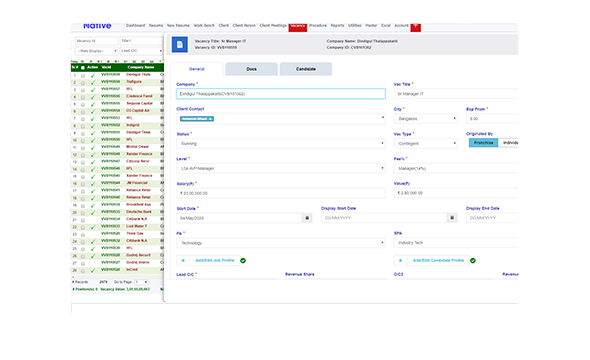Click the Add/Edit Candidate Profile button
Image resolution: width=590 pixels, height=360 pixels.
438,260
